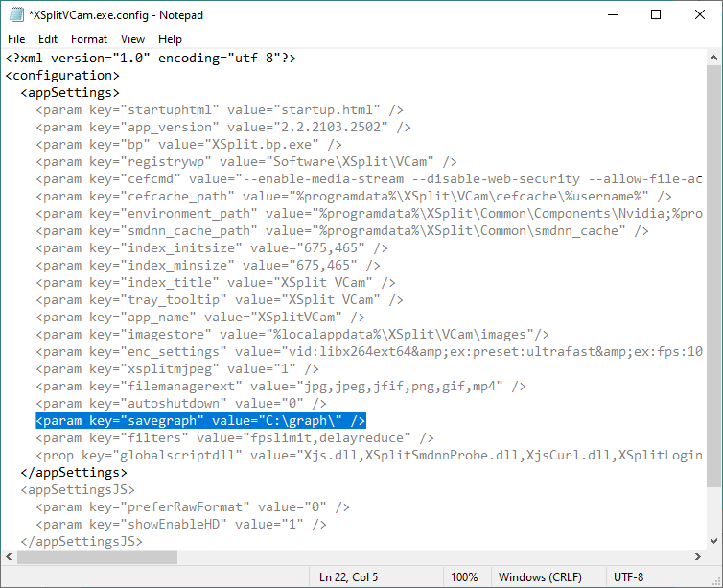Minimize the Notepad window
723x588 pixels.
pyautogui.click(x=613, y=14)
